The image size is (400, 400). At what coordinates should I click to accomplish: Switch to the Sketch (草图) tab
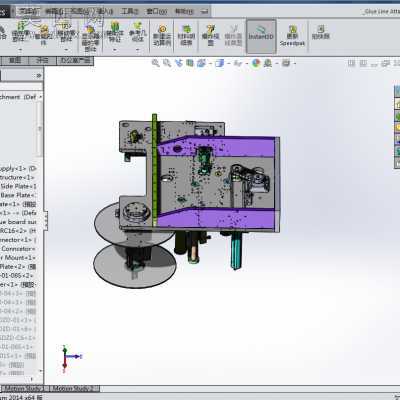pos(15,60)
